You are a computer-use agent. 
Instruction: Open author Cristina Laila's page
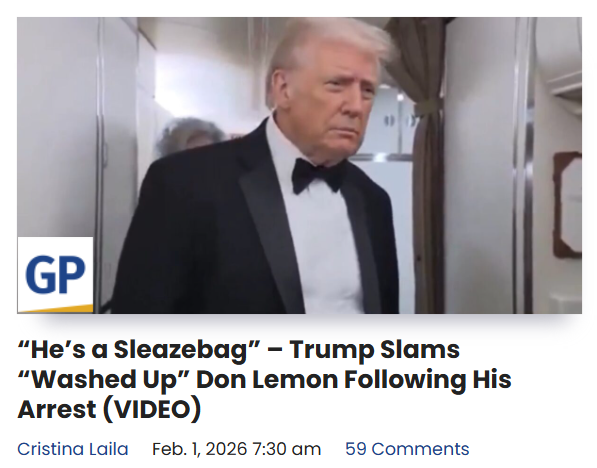[73, 449]
